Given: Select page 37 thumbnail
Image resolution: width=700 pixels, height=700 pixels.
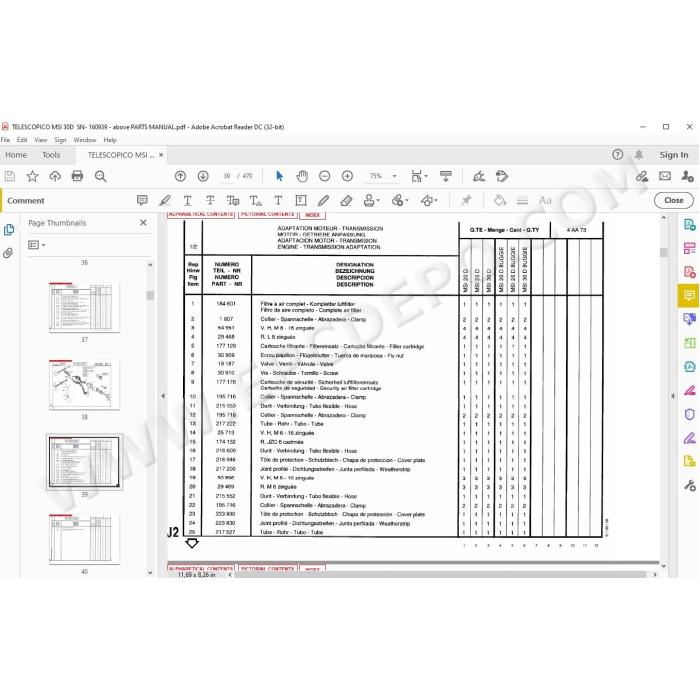Looking at the screenshot, I should (84, 307).
